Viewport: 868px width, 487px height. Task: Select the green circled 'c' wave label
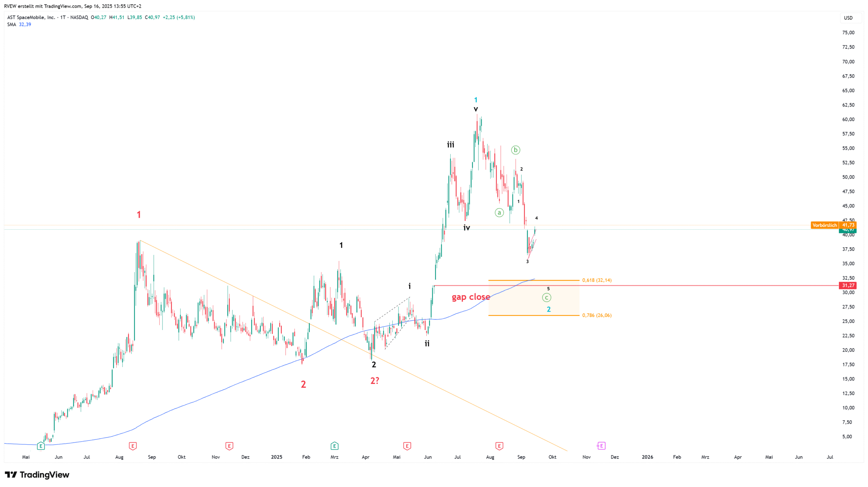pyautogui.click(x=546, y=298)
